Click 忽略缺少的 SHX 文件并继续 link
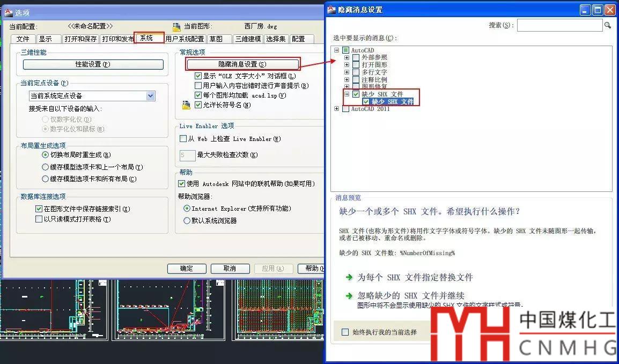 pyautogui.click(x=410, y=295)
